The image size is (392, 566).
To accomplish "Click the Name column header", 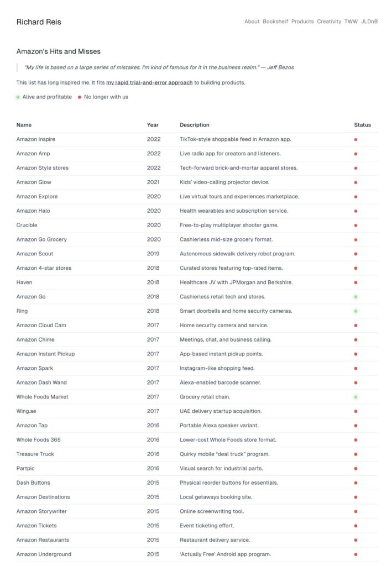I will [x=24, y=125].
